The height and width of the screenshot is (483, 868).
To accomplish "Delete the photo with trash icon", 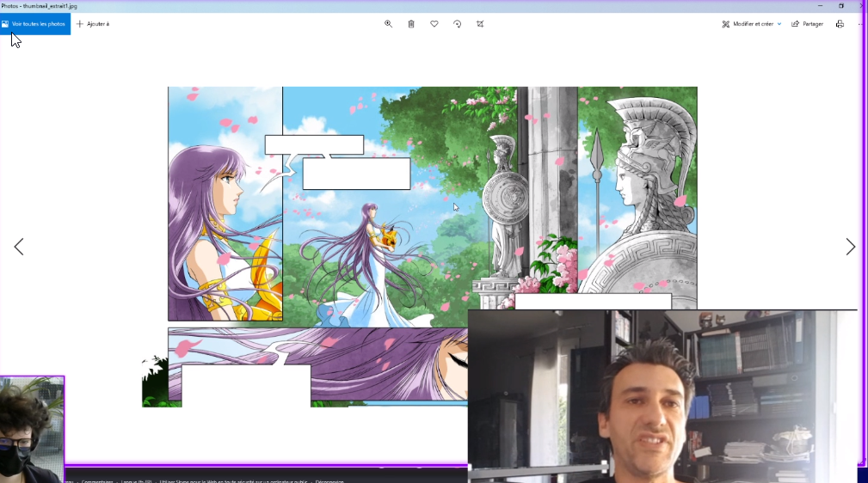I will click(x=411, y=24).
